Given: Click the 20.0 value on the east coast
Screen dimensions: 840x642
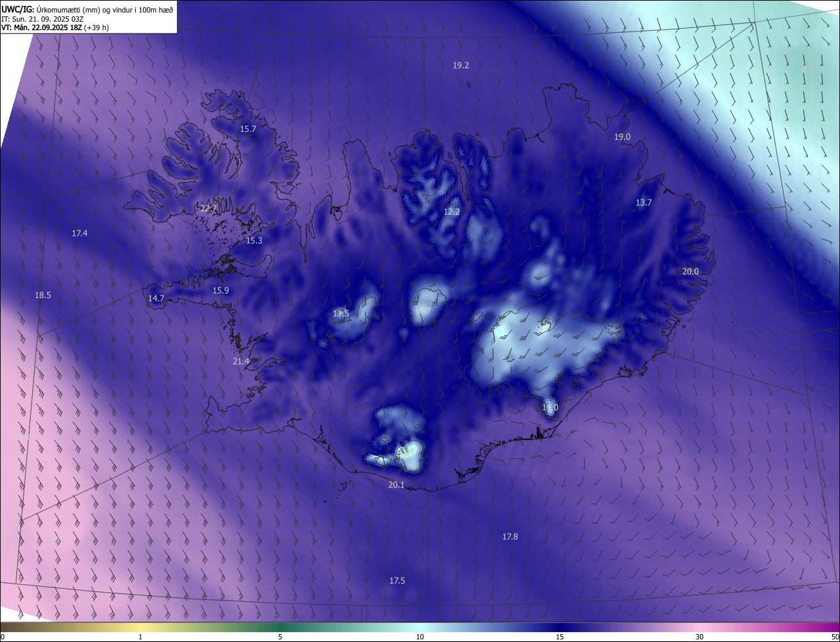Looking at the screenshot, I should tap(690, 272).
